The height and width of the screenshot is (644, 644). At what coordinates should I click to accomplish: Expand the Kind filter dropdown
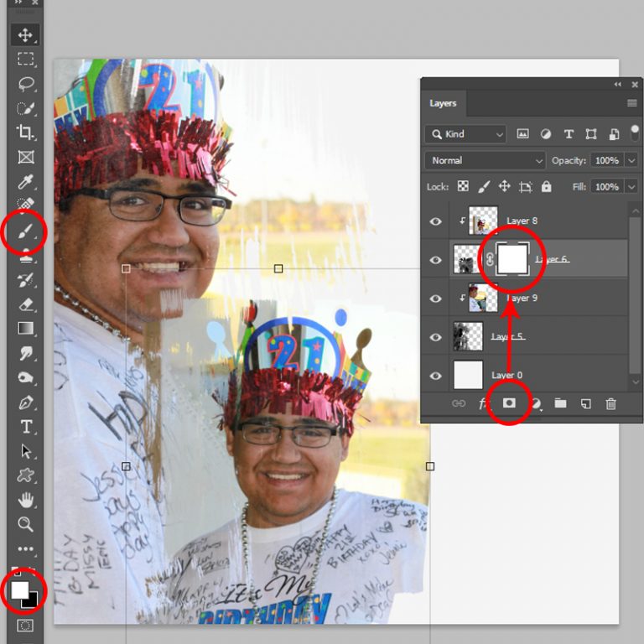(x=465, y=134)
